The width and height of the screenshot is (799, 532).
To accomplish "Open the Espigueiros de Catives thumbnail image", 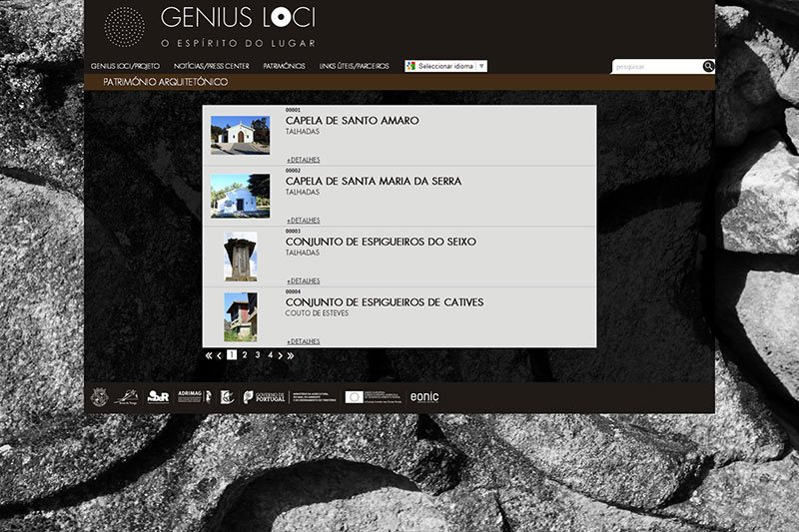I will pyautogui.click(x=240, y=316).
